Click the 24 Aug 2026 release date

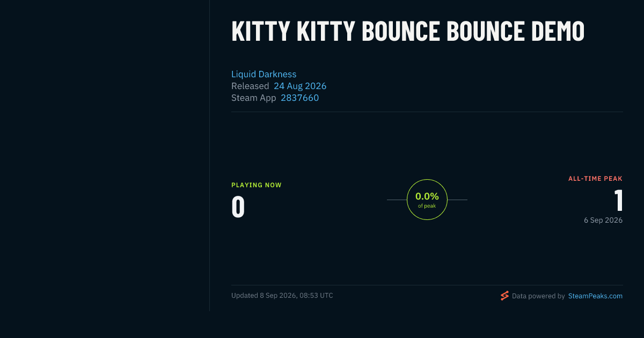click(300, 86)
